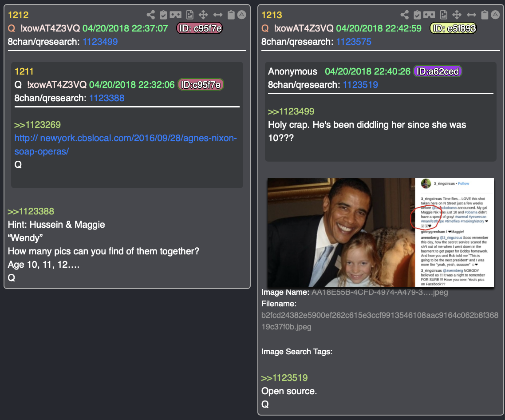Click the VR goggles icon on post 1213
505x420 pixels.
[x=429, y=15]
